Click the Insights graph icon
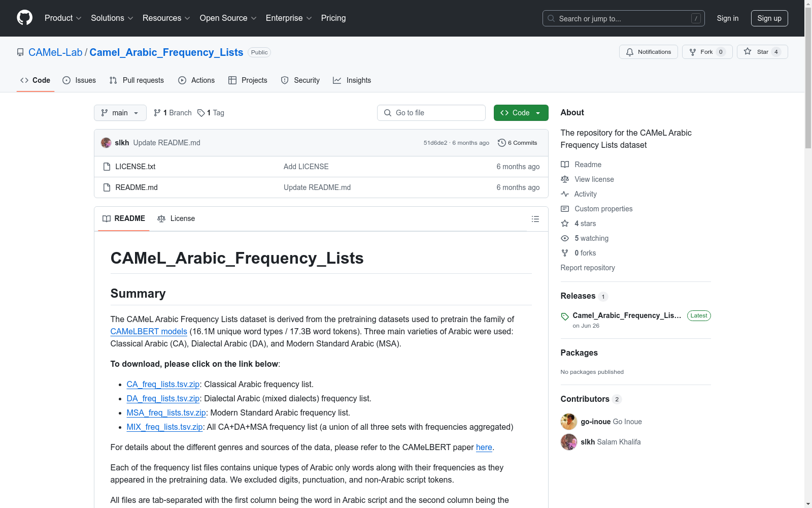The width and height of the screenshot is (812, 508). click(337, 80)
